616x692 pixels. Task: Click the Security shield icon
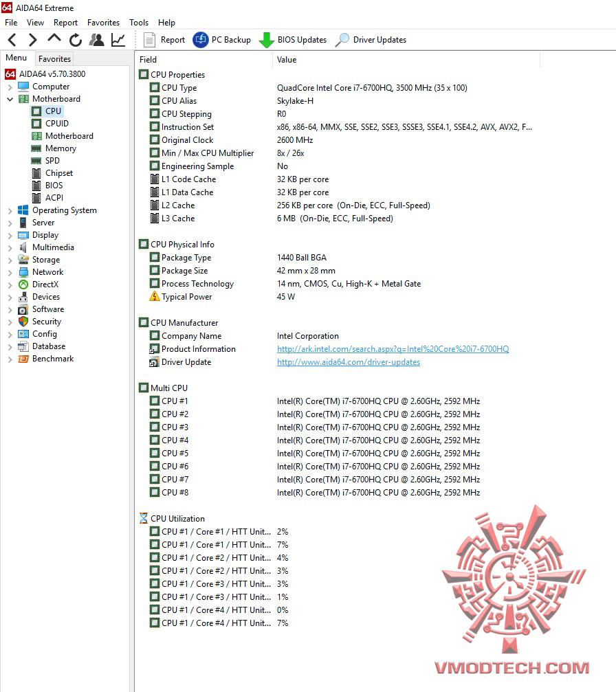tap(23, 322)
